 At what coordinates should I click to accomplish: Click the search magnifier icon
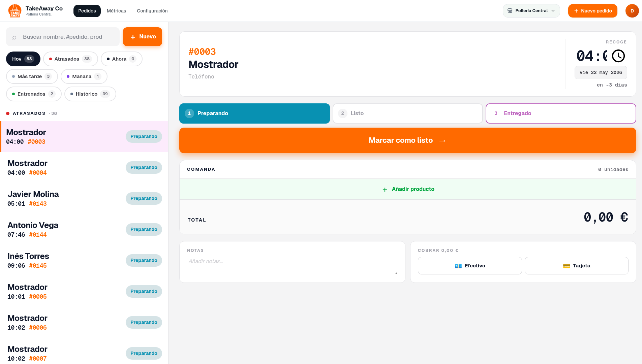coord(14,37)
